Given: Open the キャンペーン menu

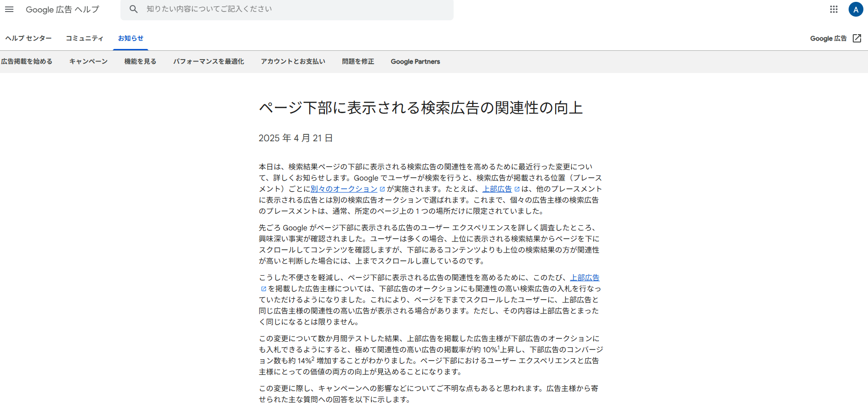Looking at the screenshot, I should [x=88, y=61].
